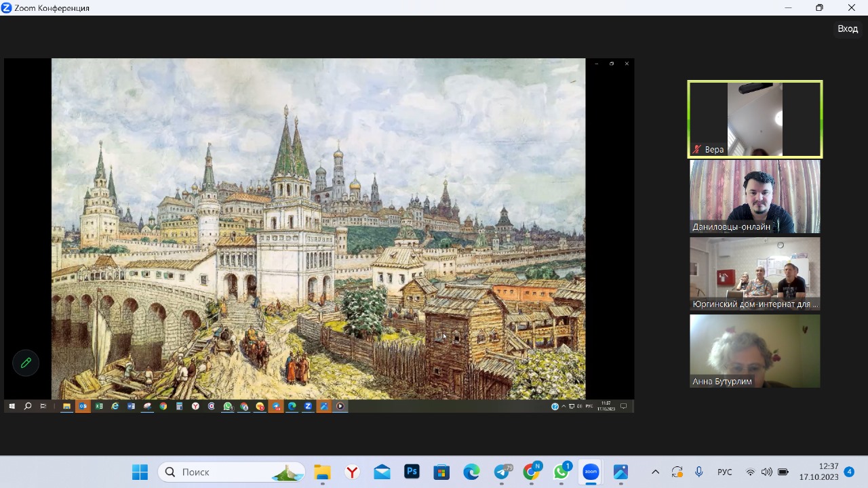Select the Анна Бутурлим video thumbnail
Screen dimensions: 868x488
tap(755, 351)
